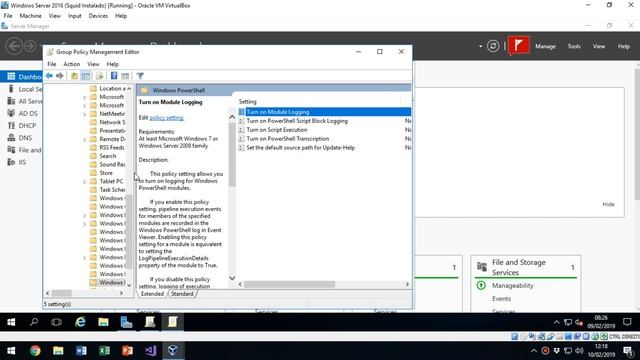640x360 pixels.
Task: Open the VM Action Center notification icon
Action: [x=627, y=322]
